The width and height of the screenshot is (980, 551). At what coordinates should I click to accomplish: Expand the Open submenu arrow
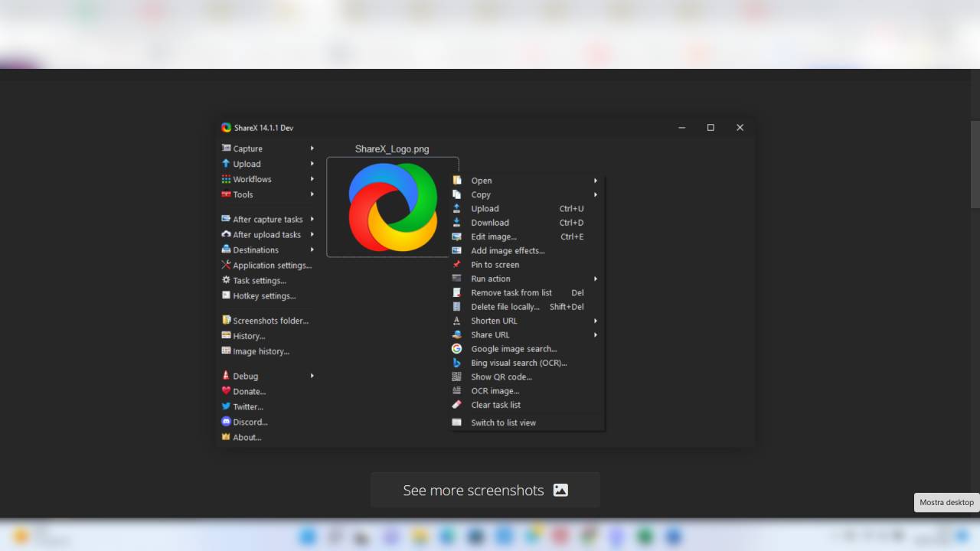595,181
